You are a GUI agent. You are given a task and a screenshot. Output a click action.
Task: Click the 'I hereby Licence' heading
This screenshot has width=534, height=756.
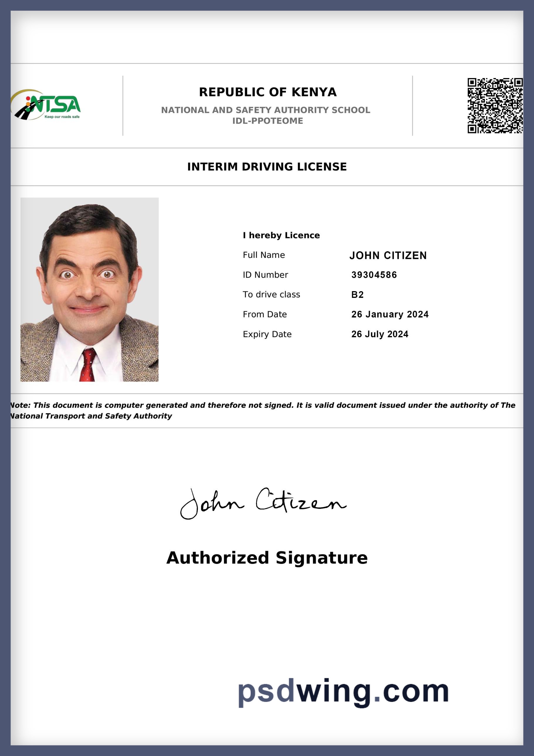pos(281,235)
